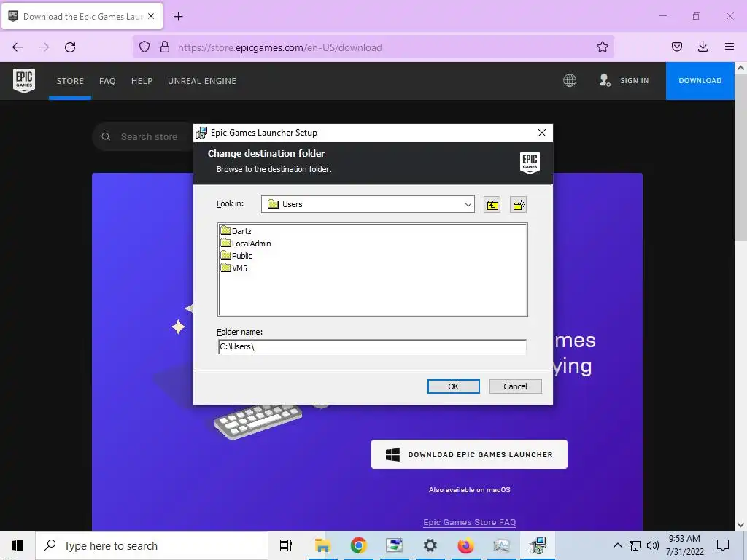
Task: Open Chrome from the taskbar
Action: (x=358, y=545)
